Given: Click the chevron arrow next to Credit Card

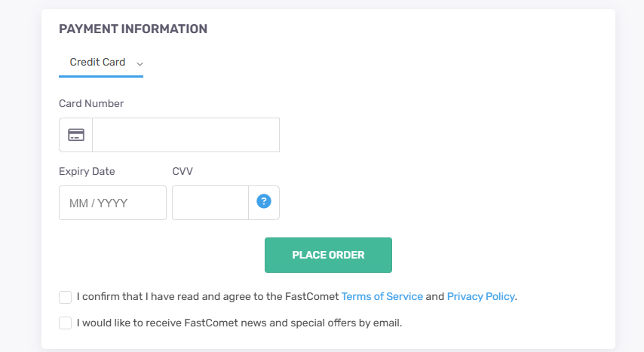Looking at the screenshot, I should pos(140,63).
